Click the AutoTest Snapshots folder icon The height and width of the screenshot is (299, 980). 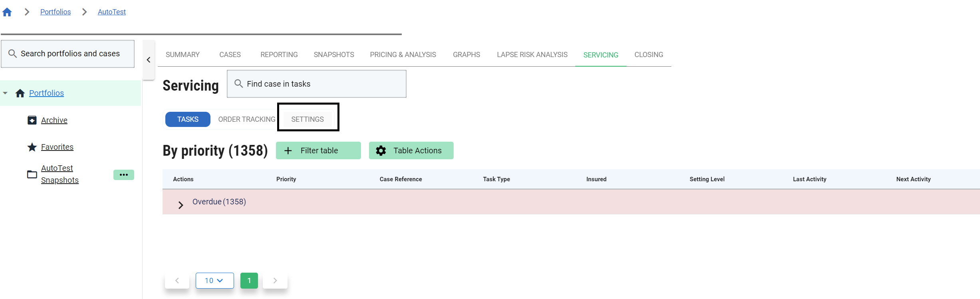click(x=32, y=174)
